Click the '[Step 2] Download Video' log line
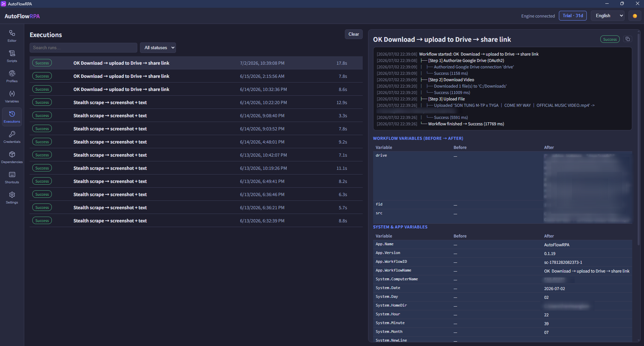 pos(451,80)
